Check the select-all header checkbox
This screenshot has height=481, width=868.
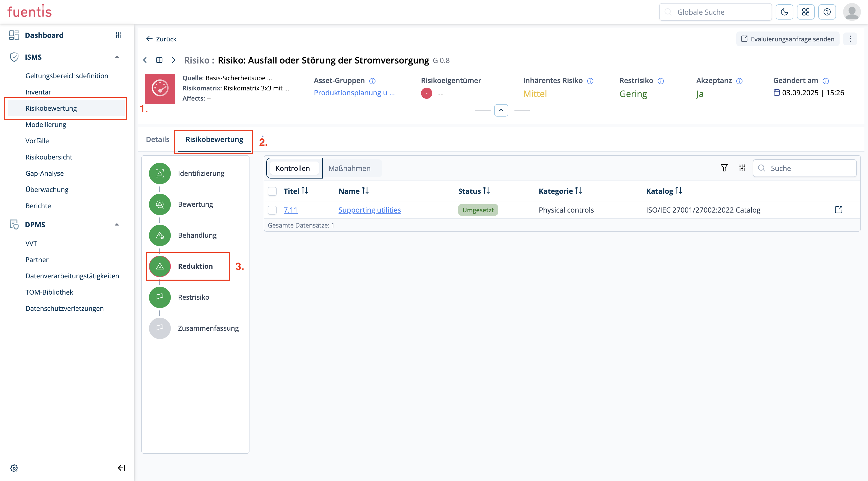(x=272, y=191)
